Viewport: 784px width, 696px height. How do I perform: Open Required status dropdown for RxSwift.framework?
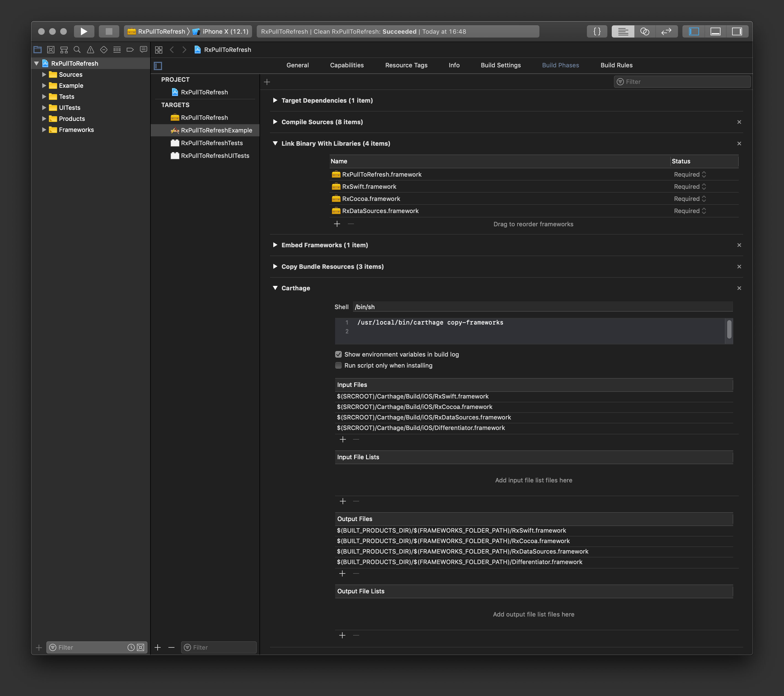(690, 187)
